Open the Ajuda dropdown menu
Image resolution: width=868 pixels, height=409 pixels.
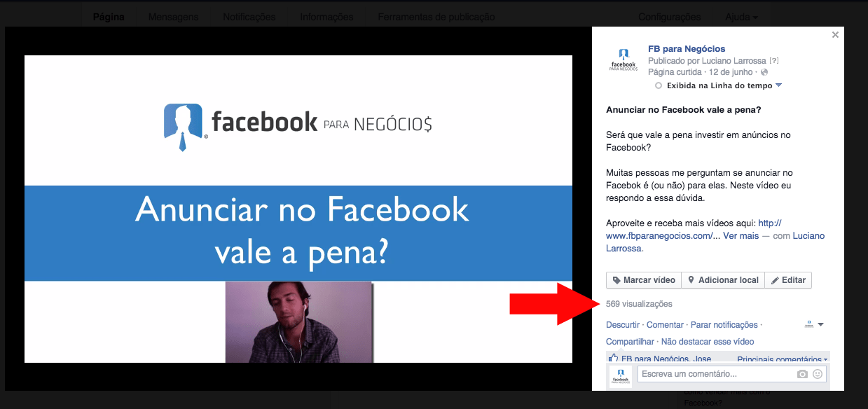[x=741, y=17]
